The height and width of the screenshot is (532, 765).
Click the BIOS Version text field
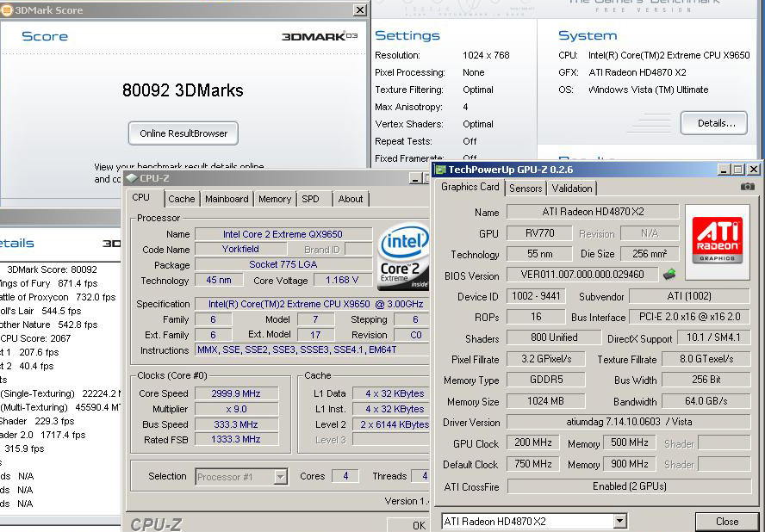[582, 275]
